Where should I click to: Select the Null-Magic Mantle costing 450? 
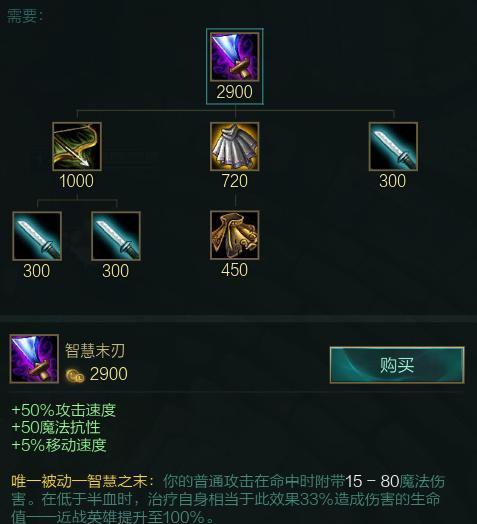click(x=235, y=235)
